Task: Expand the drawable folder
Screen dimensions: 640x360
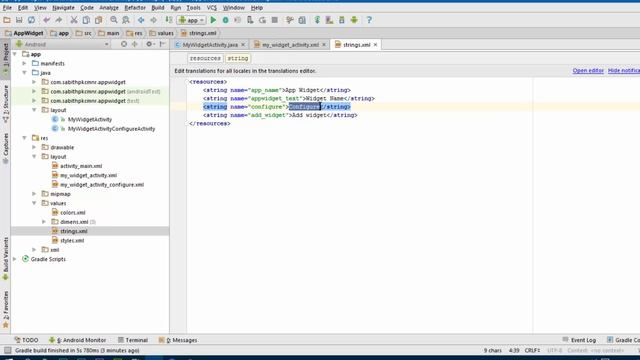Action: pos(34,147)
